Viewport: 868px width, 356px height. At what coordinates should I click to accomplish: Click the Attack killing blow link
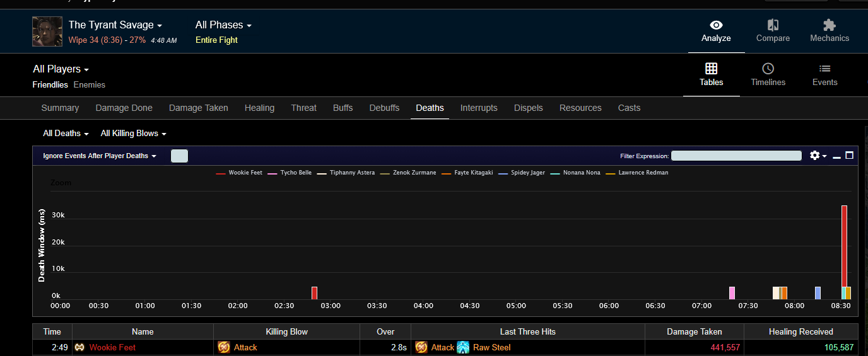coord(245,347)
